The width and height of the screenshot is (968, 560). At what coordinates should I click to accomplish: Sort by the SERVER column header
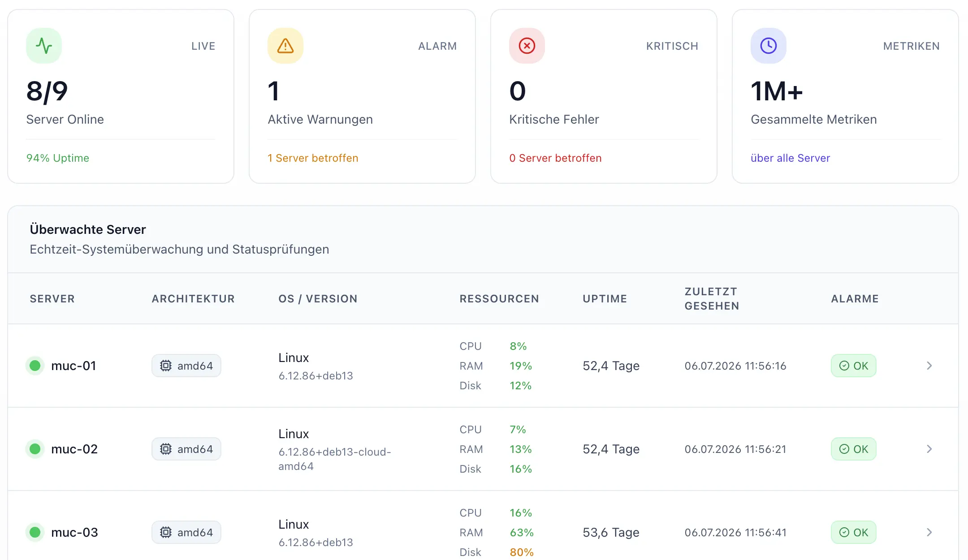(x=52, y=299)
